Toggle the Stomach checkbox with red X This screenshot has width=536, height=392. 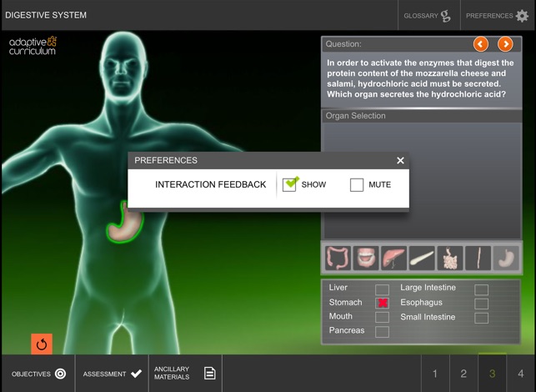tap(382, 303)
